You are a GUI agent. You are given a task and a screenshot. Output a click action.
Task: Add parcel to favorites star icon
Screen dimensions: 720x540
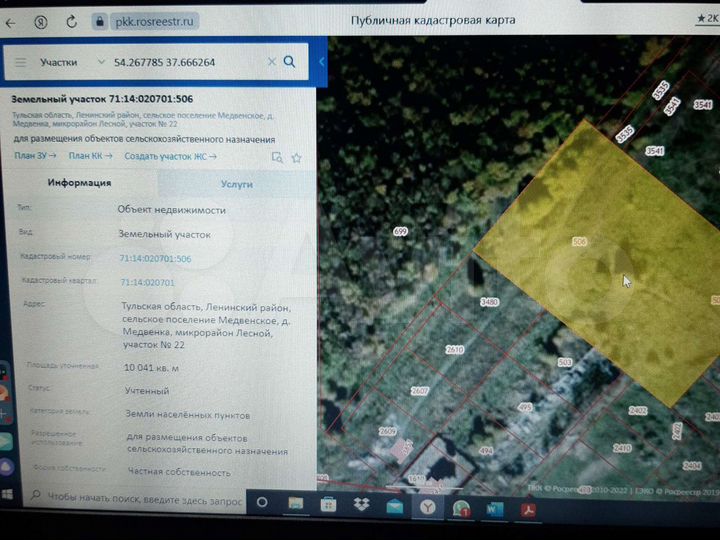click(296, 157)
